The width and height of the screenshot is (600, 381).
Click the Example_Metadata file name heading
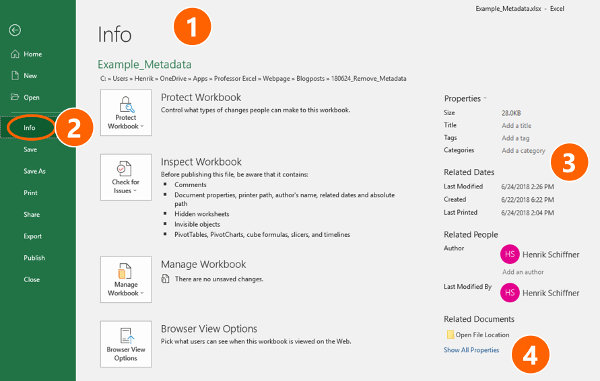pyautogui.click(x=144, y=64)
